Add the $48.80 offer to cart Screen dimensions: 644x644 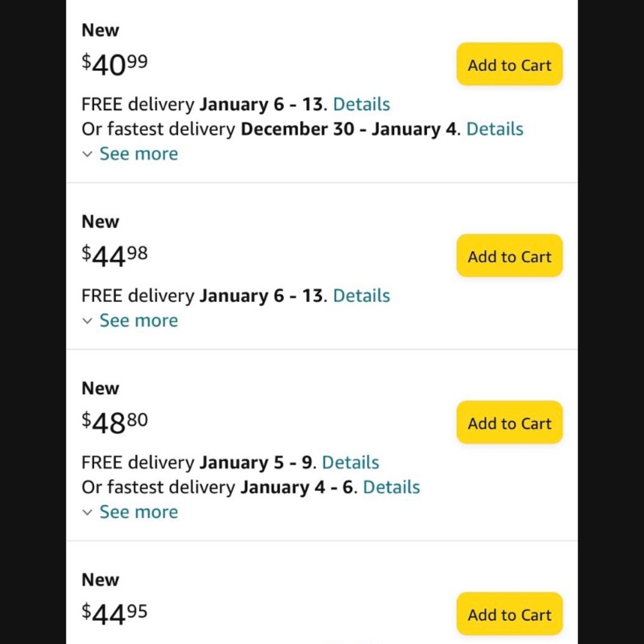pyautogui.click(x=509, y=422)
